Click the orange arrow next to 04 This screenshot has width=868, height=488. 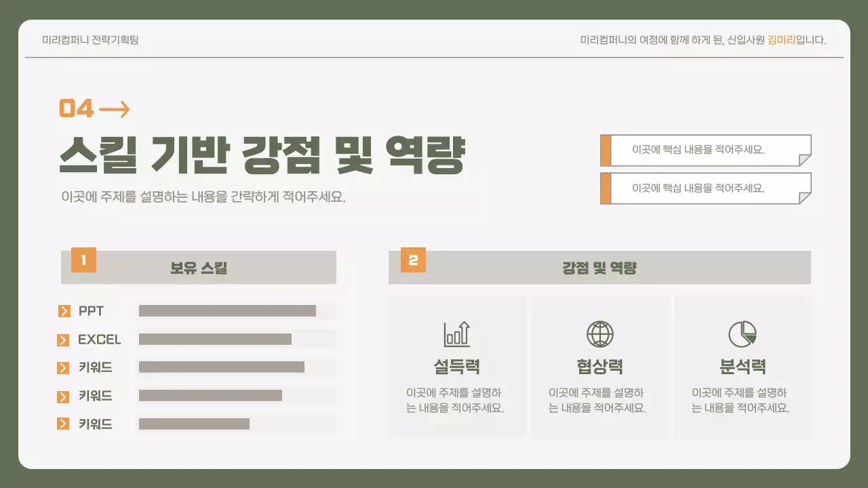(x=117, y=108)
